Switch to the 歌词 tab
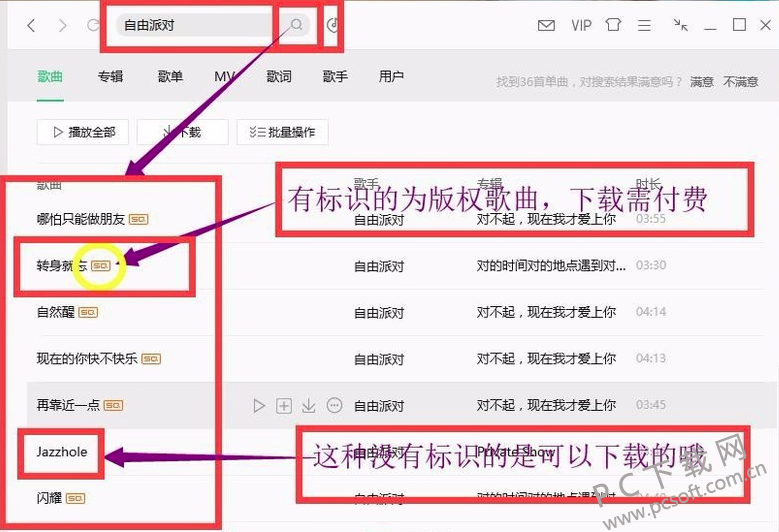Screen dimensions: 779x532 point(279,76)
